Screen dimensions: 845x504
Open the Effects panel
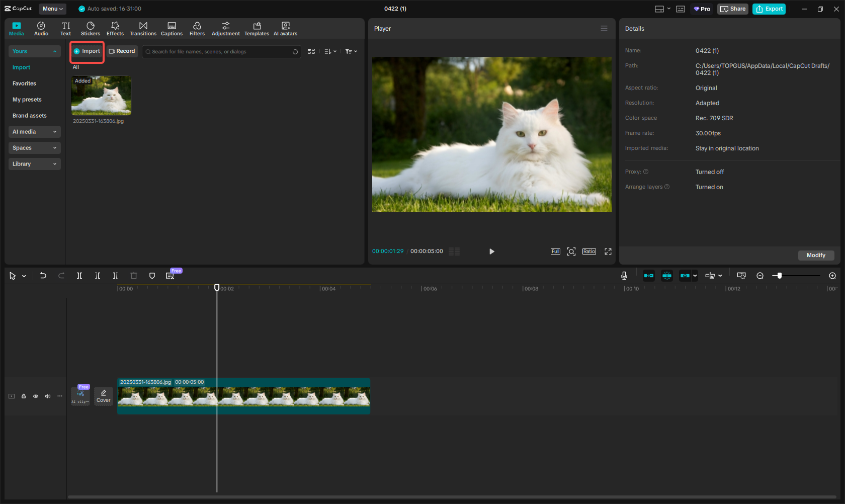[115, 29]
